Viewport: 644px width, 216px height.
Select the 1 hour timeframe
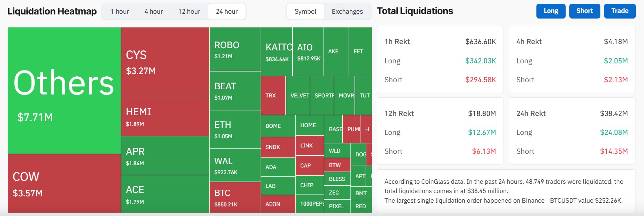(x=120, y=11)
